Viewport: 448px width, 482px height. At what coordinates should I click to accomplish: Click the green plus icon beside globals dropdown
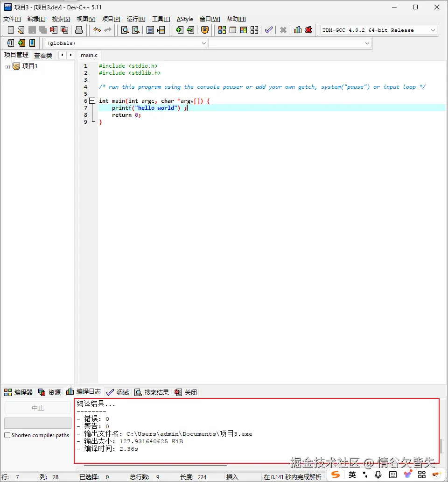point(21,43)
